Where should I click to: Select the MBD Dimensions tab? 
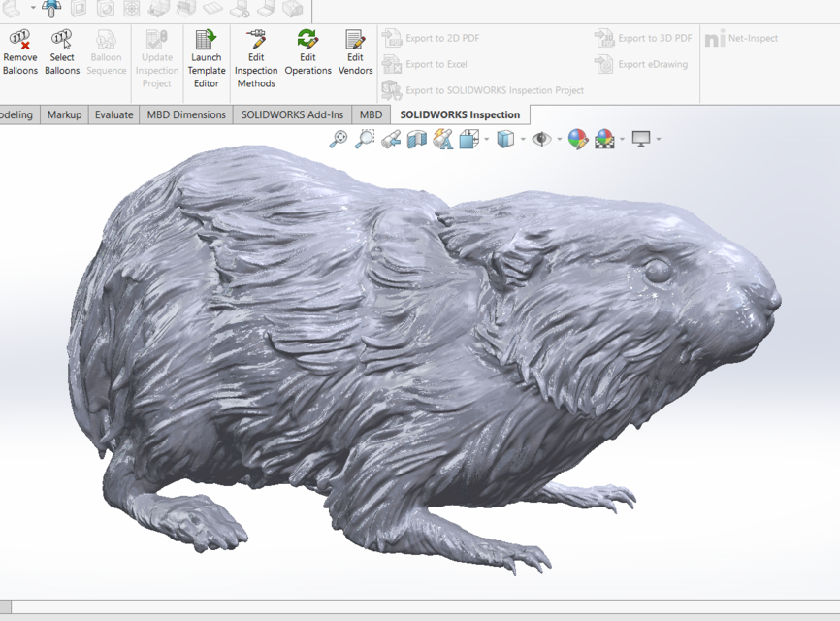[x=184, y=114]
